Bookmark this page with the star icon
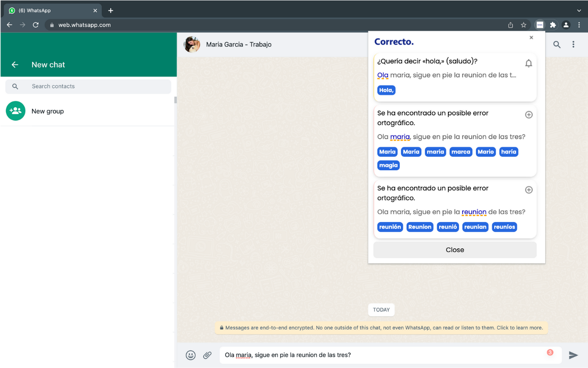588x368 pixels. [524, 25]
